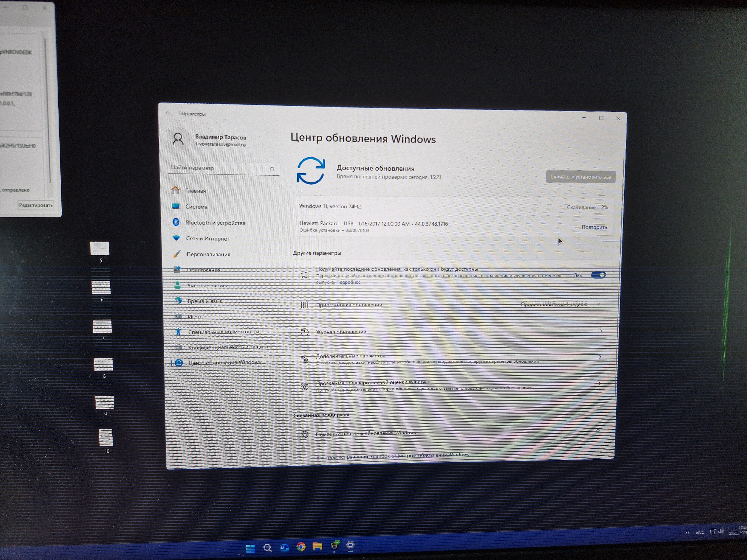Open File Explorer from the taskbar
Screen dimensions: 747x560
click(x=317, y=546)
